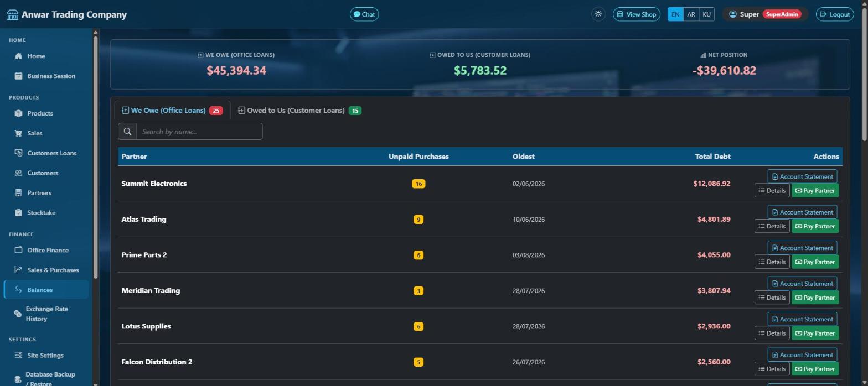Click the magnifier icon beside search box
868x386 pixels.
(x=127, y=132)
